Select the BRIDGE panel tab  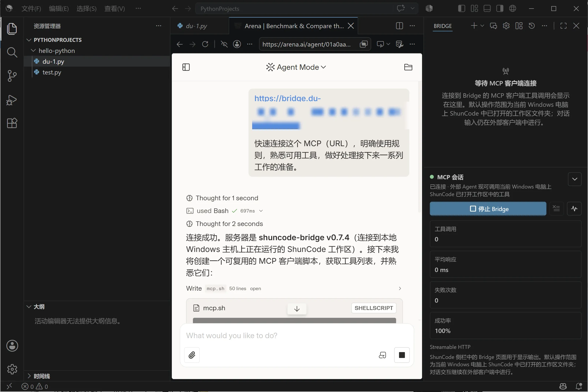pos(443,26)
